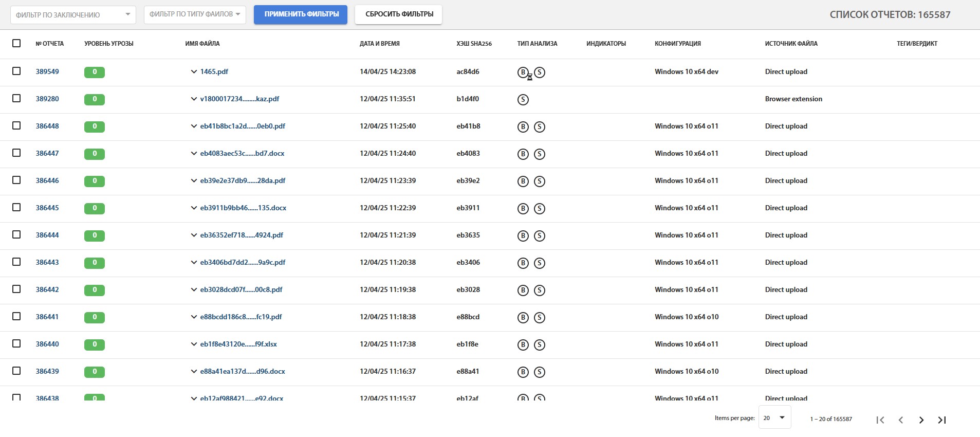Go to the next page of reports
The width and height of the screenshot is (980, 437).
[921, 420]
